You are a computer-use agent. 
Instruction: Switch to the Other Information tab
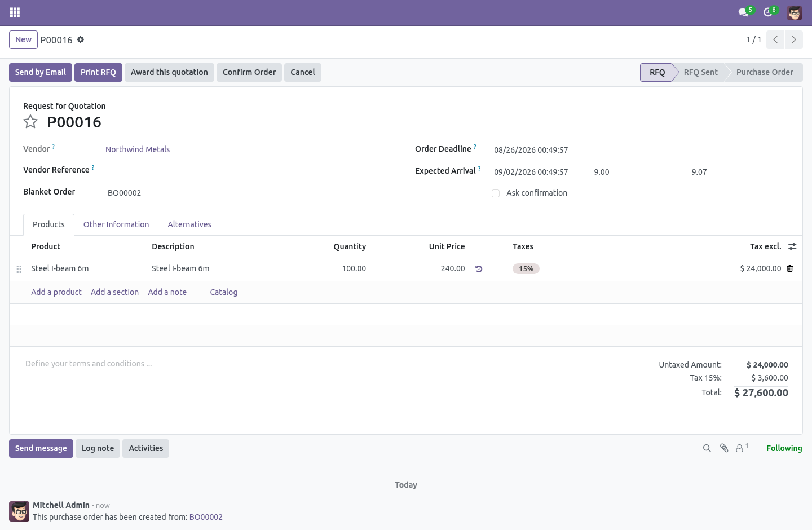point(116,224)
